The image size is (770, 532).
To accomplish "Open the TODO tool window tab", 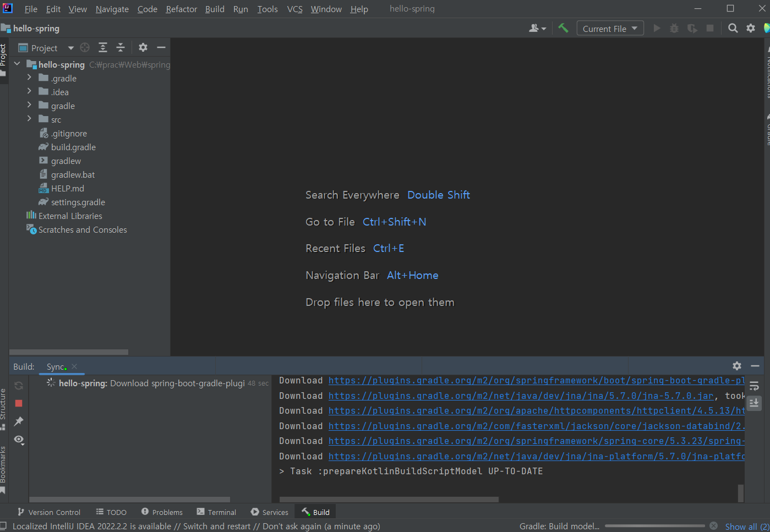I will click(111, 512).
